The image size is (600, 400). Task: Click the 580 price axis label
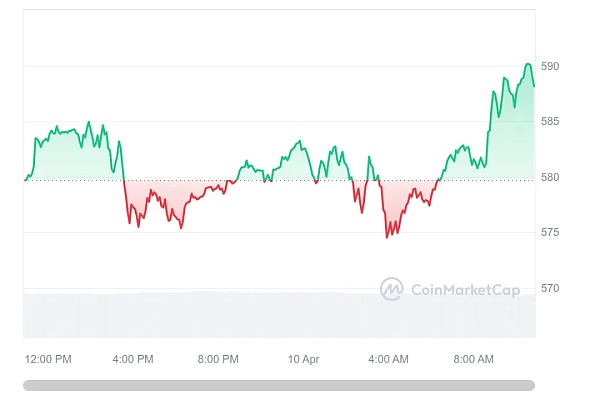point(550,178)
